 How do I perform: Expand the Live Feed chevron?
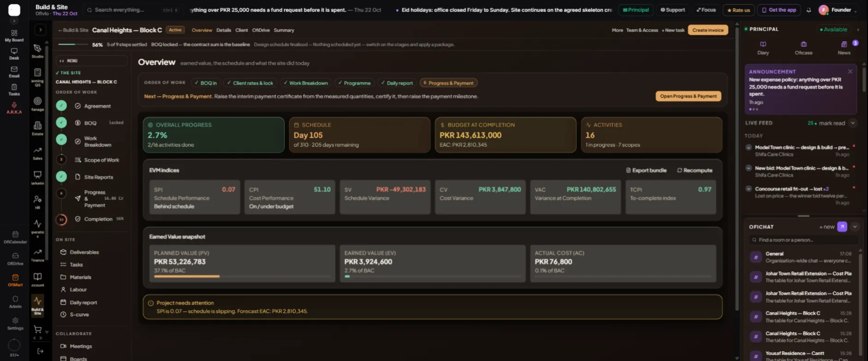coord(853,123)
